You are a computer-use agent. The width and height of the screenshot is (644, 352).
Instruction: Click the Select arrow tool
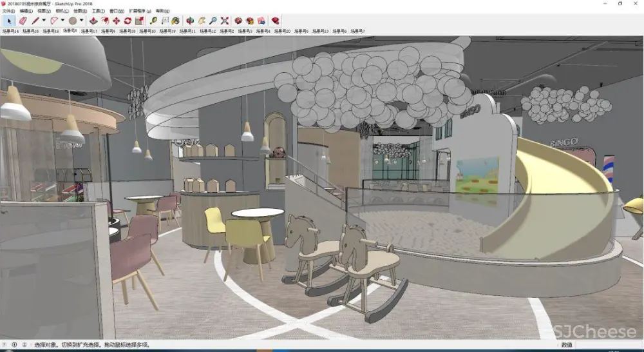[9, 21]
